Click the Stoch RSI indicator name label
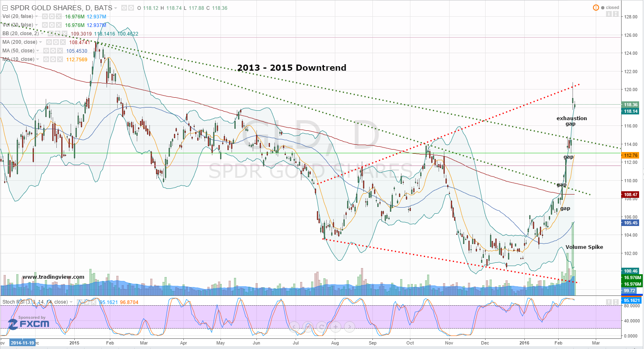644x349 pixels. [35, 302]
